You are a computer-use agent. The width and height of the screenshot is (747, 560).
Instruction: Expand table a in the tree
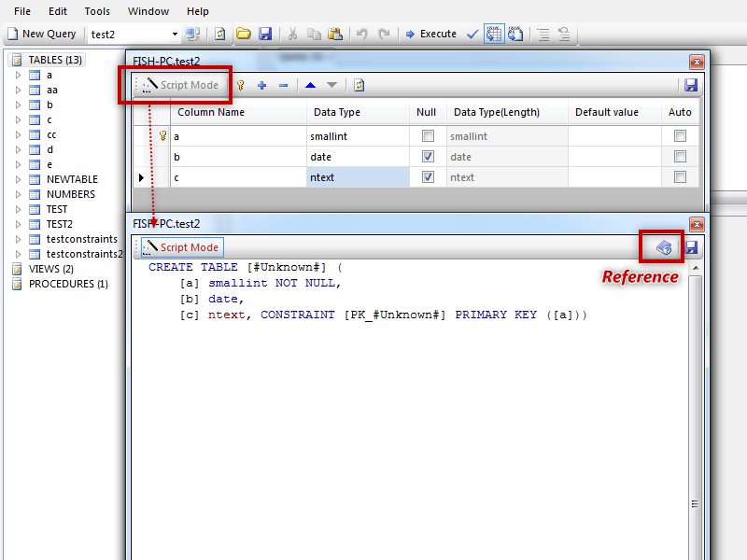point(18,76)
